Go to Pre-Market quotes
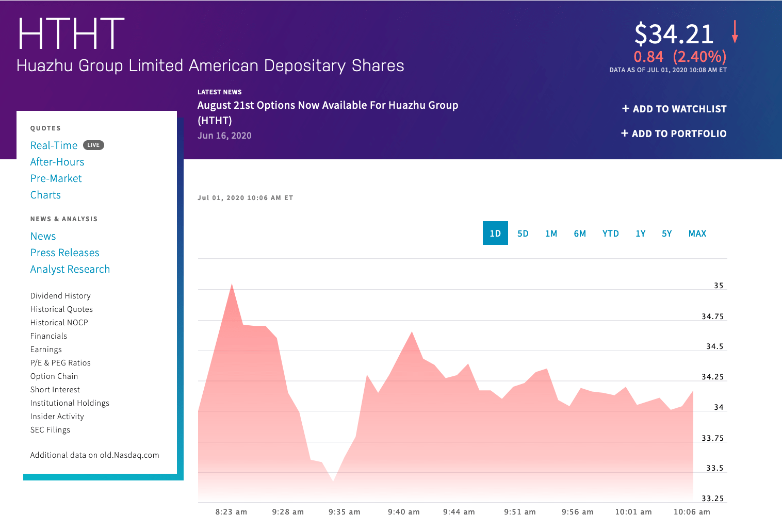Viewport: 782px width, 532px height. 56,178
